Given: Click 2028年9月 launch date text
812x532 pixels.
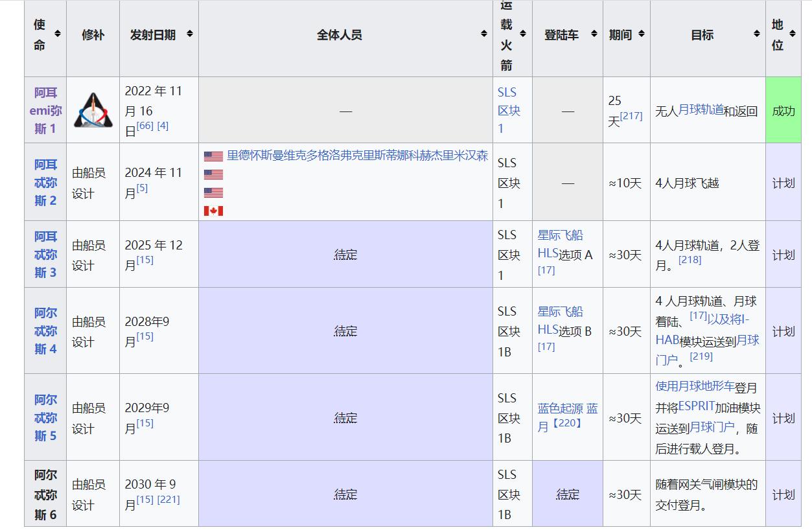Looking at the screenshot, I should 147,330.
